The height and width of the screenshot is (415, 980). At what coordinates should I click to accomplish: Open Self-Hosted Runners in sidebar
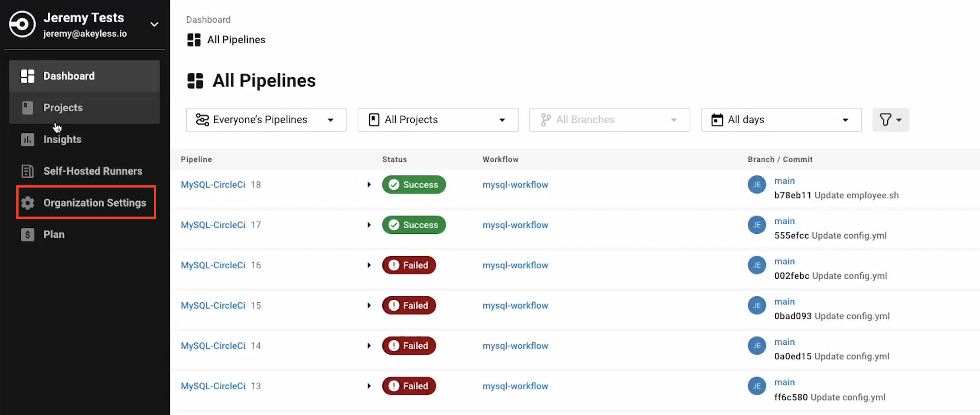(84, 171)
